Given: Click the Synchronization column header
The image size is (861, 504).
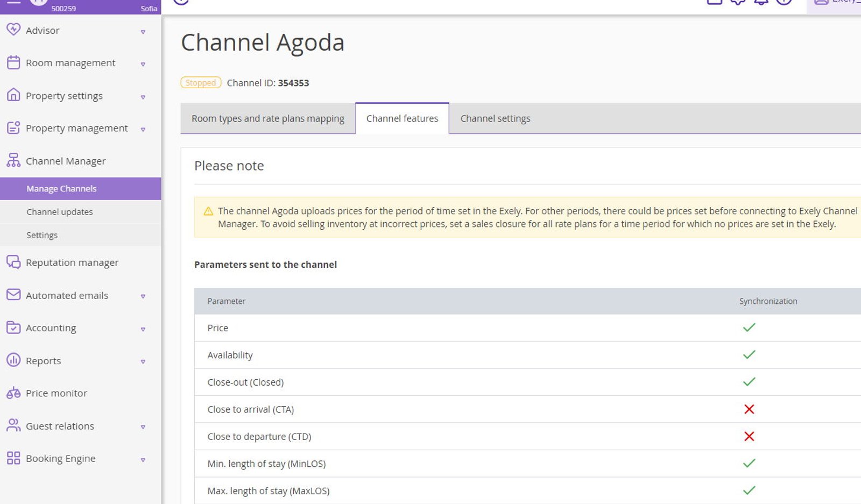Looking at the screenshot, I should tap(768, 301).
